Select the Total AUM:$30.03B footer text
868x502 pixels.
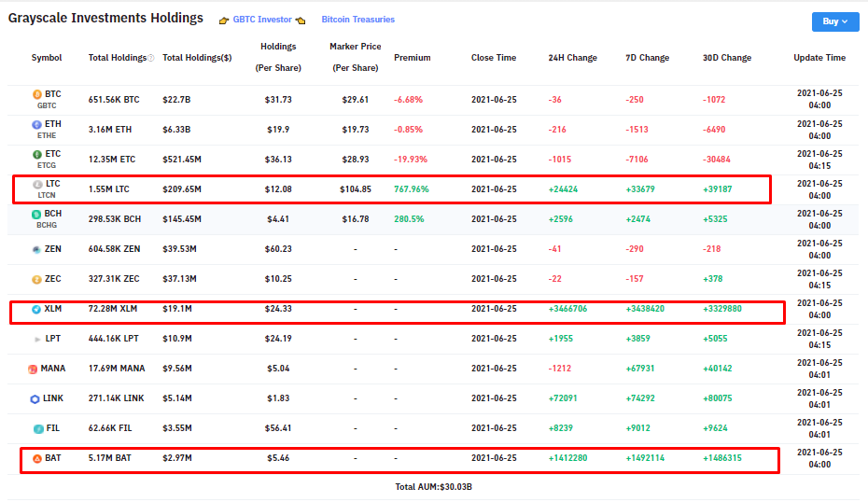click(x=433, y=487)
